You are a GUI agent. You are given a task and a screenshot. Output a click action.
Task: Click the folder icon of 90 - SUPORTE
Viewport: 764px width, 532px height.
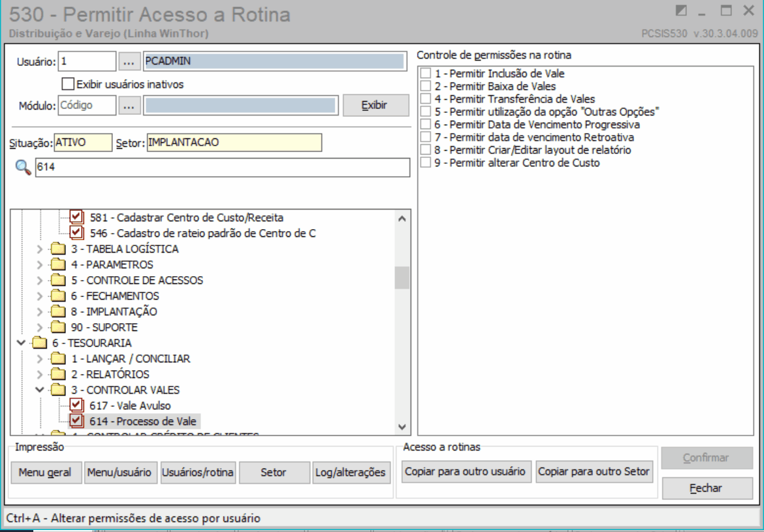[59, 328]
